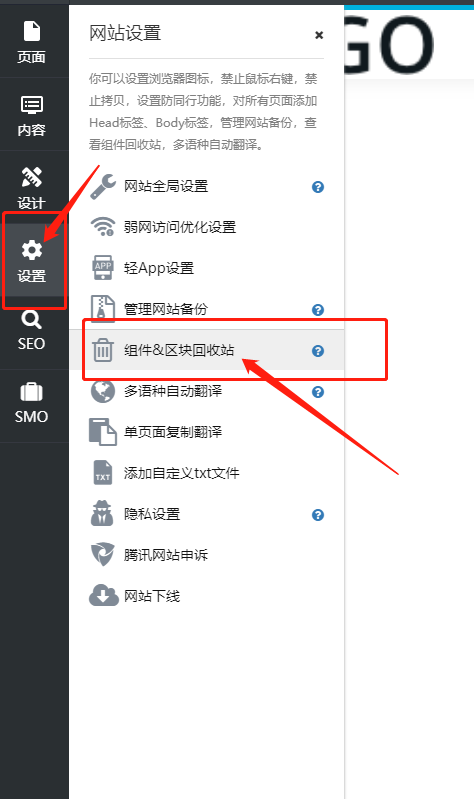Screen dimensions: 474x799
Task: Show help for 隐私设置
Action: pyautogui.click(x=318, y=515)
